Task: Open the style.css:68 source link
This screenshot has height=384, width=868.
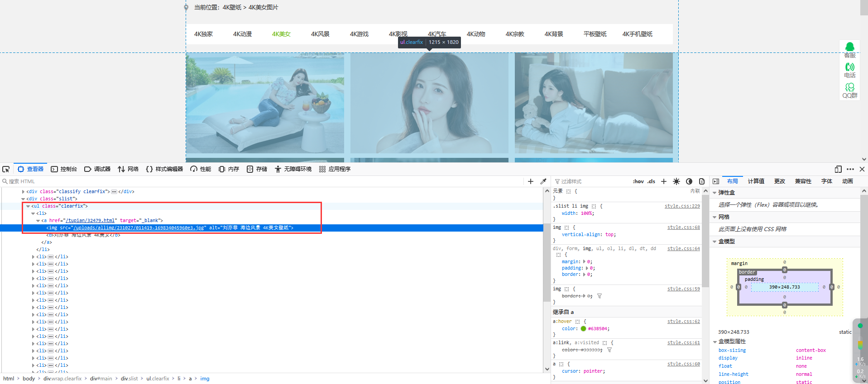Action: 684,228
